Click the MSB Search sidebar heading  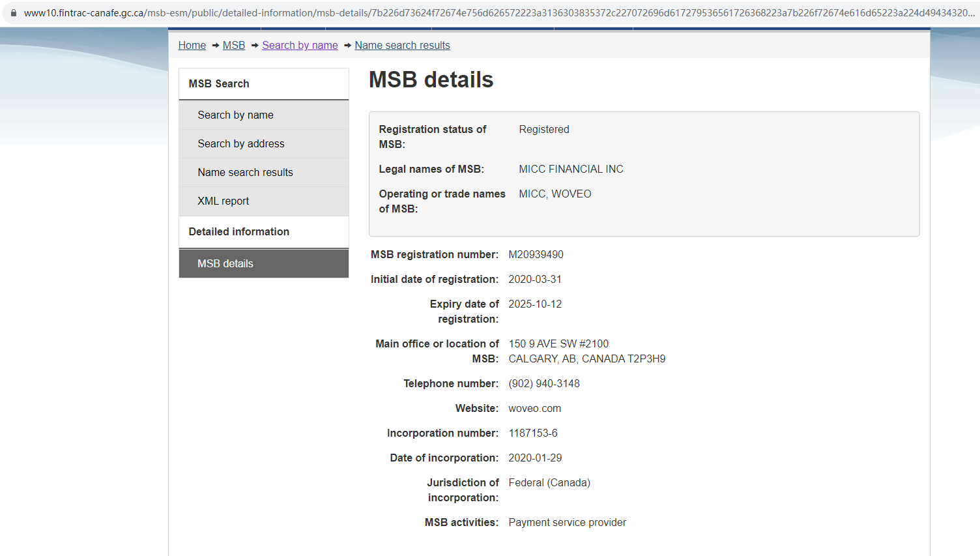[x=264, y=83]
